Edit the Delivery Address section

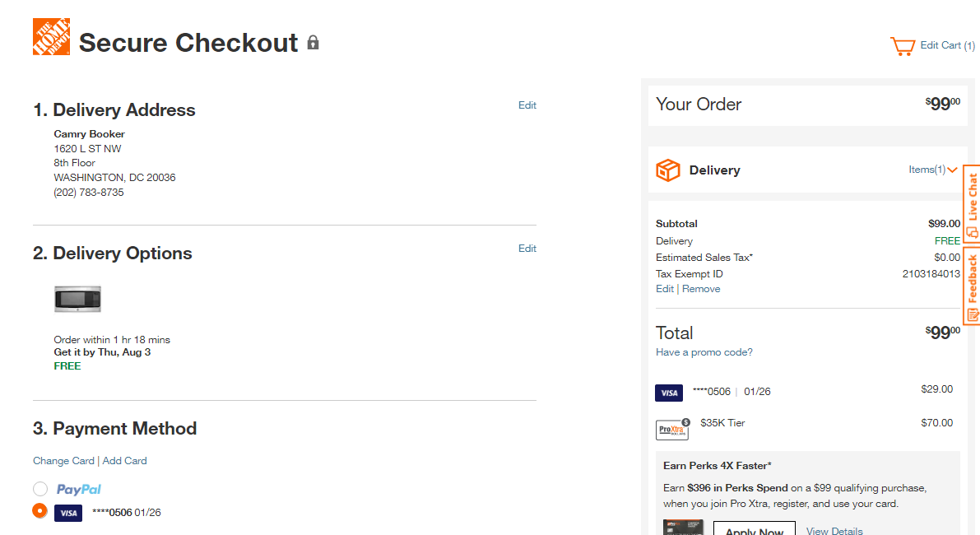(x=527, y=105)
